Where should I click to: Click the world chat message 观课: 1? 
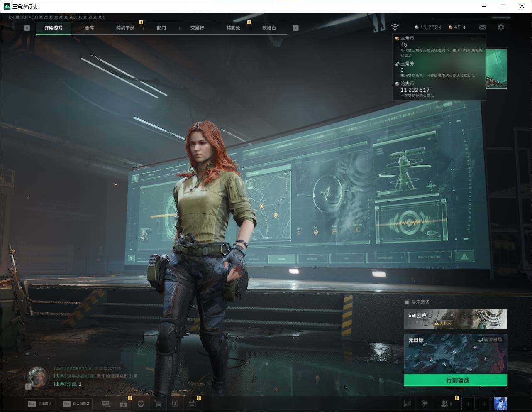[x=68, y=384]
